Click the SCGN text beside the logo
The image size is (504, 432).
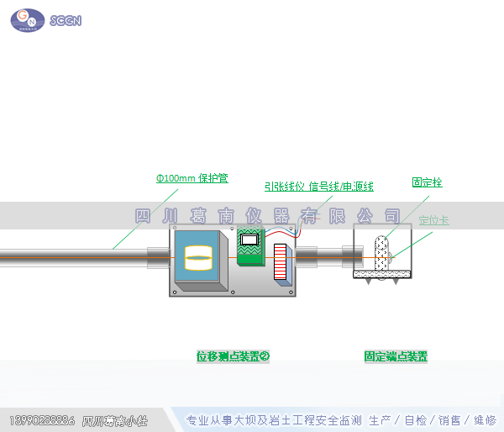point(66,20)
